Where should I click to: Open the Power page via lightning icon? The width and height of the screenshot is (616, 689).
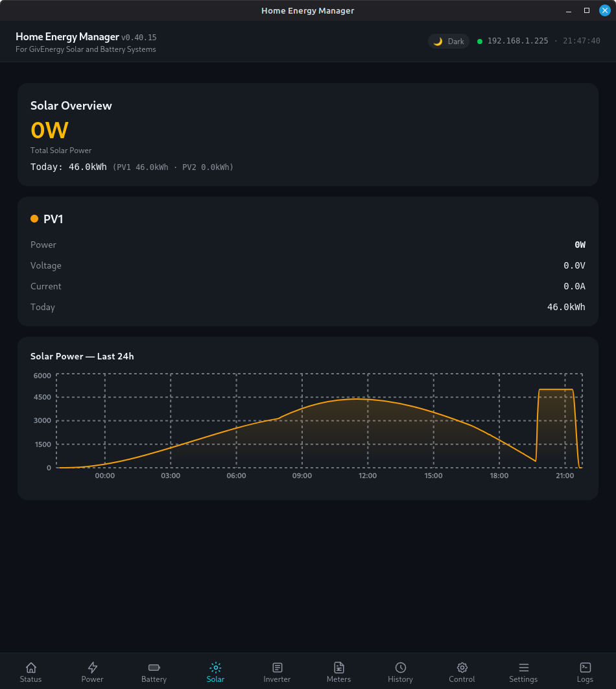tap(92, 668)
